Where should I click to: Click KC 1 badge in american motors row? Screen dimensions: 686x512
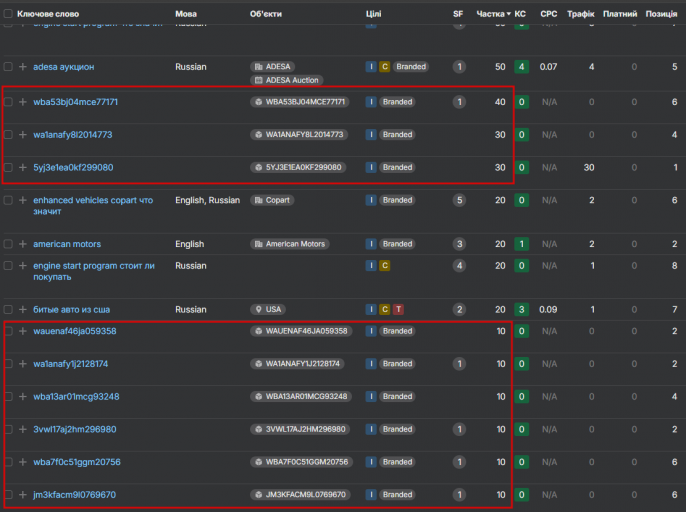(x=522, y=244)
